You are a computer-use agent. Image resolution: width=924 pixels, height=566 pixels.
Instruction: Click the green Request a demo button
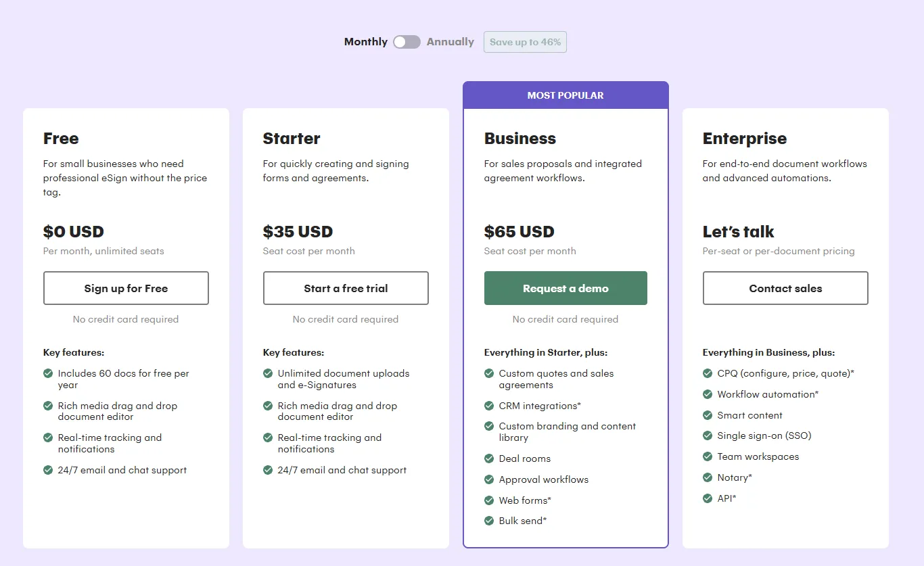click(565, 288)
